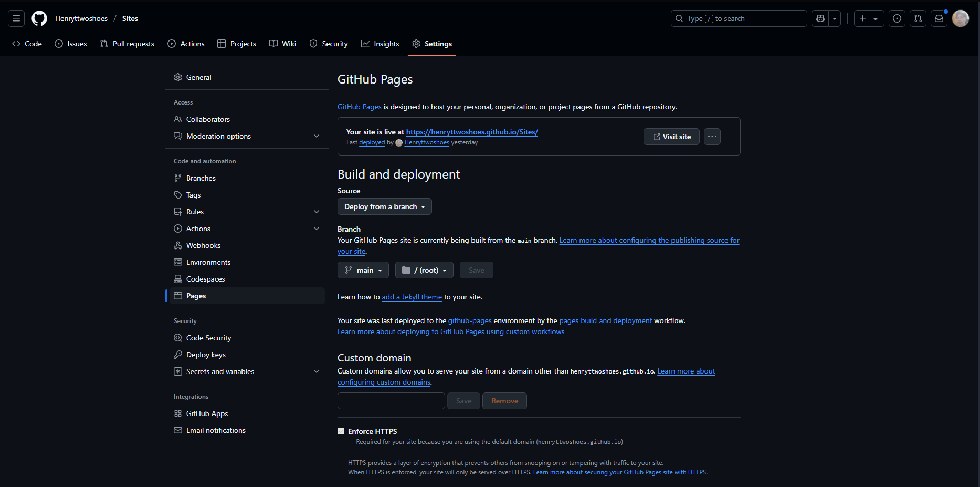
Task: Open custom workflows deployment docs link
Action: 451,331
